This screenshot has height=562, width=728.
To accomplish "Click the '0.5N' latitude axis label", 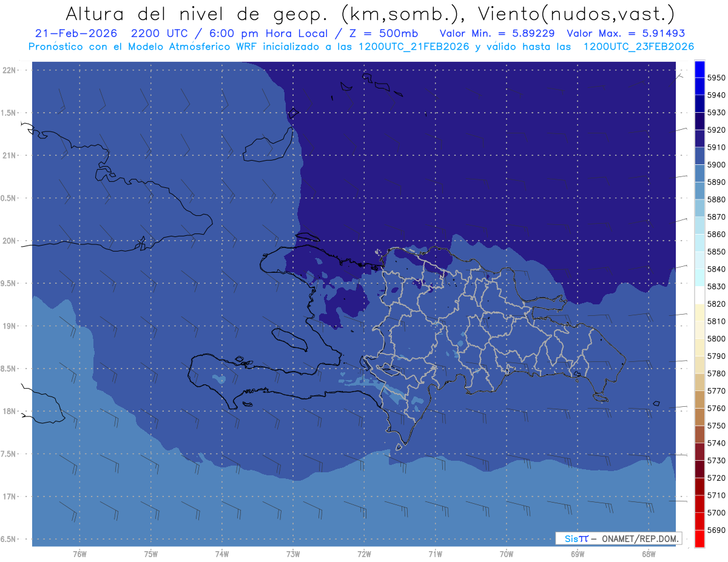I will pos(8,198).
